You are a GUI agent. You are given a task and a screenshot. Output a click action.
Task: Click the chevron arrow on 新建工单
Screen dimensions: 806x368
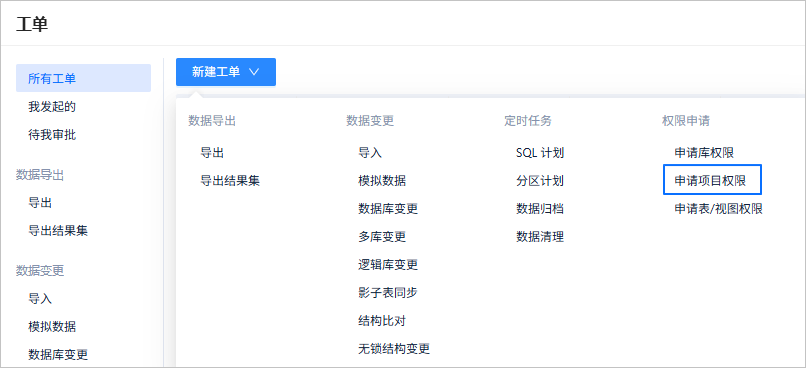254,72
